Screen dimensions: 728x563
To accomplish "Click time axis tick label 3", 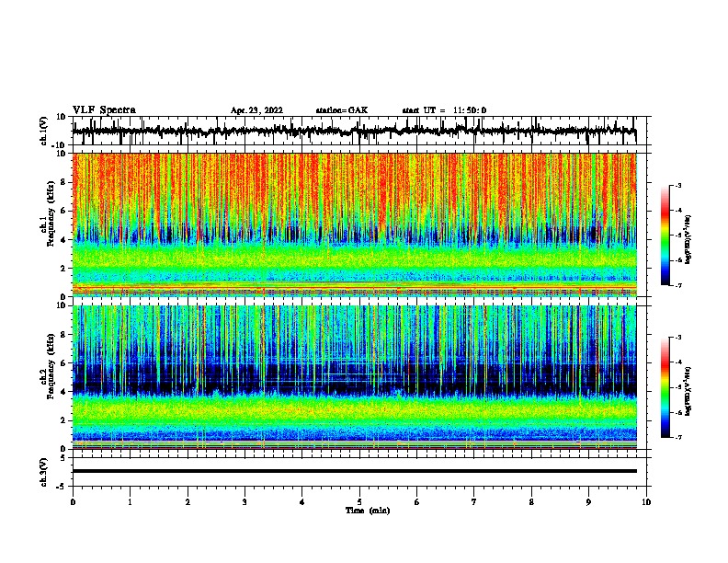I will tap(245, 501).
